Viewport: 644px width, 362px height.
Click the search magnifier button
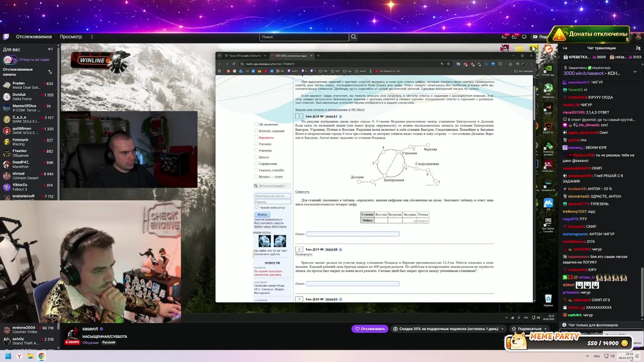pyautogui.click(x=354, y=37)
